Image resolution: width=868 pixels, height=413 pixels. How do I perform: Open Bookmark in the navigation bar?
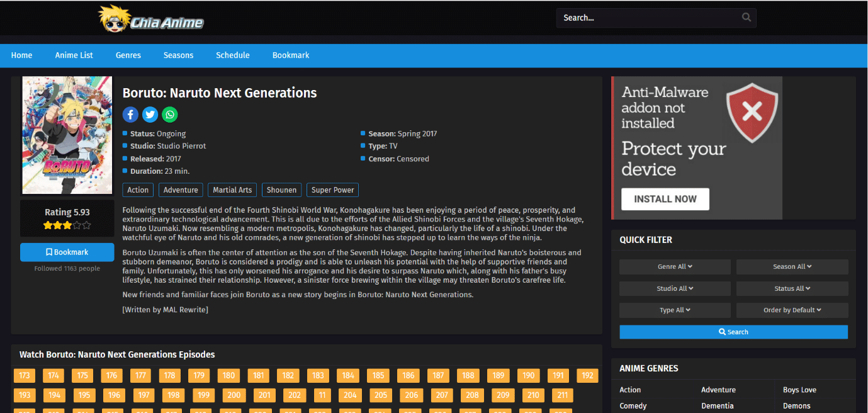point(291,55)
